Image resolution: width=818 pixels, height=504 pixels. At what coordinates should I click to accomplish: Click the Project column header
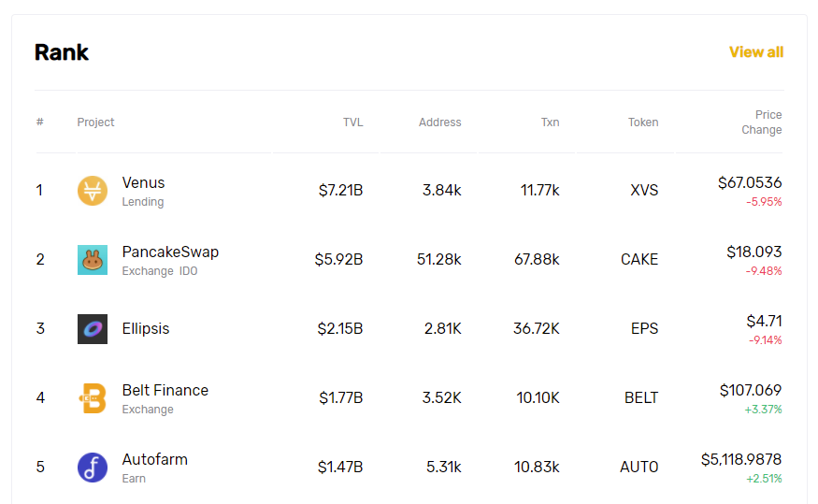(95, 122)
